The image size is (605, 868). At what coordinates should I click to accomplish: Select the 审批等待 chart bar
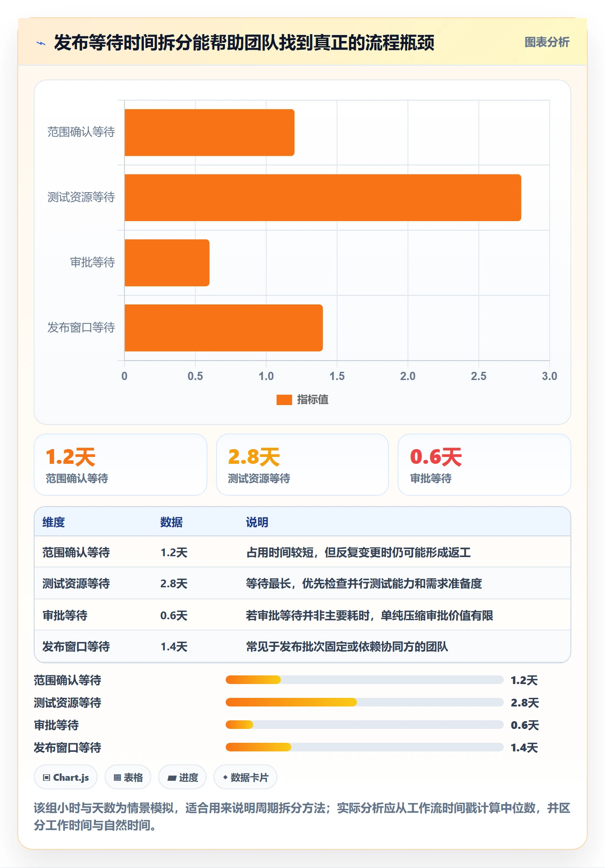[167, 263]
